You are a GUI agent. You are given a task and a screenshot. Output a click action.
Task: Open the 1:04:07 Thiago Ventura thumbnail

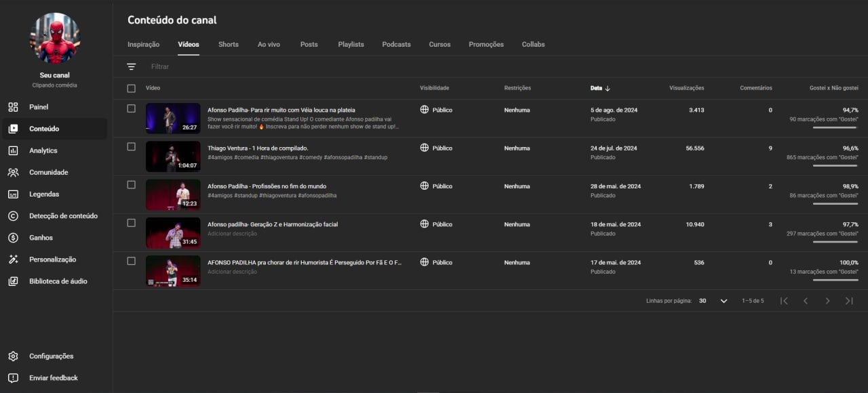pyautogui.click(x=173, y=157)
